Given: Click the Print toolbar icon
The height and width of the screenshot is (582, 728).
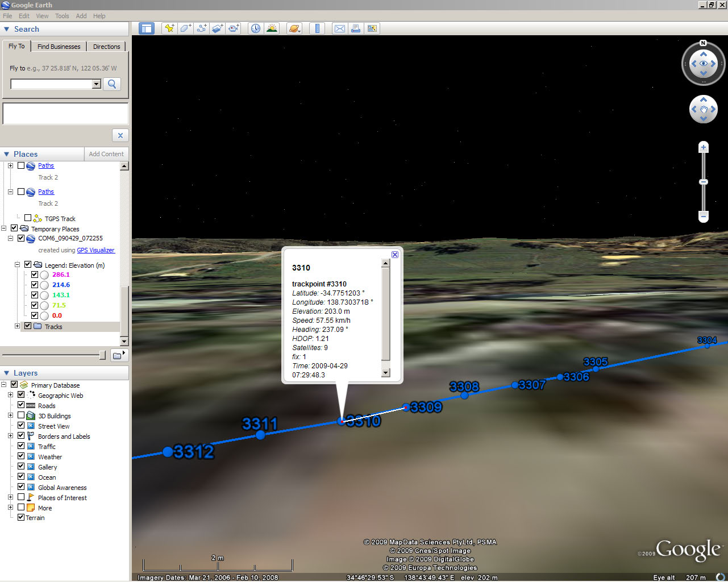Looking at the screenshot, I should pyautogui.click(x=356, y=28).
